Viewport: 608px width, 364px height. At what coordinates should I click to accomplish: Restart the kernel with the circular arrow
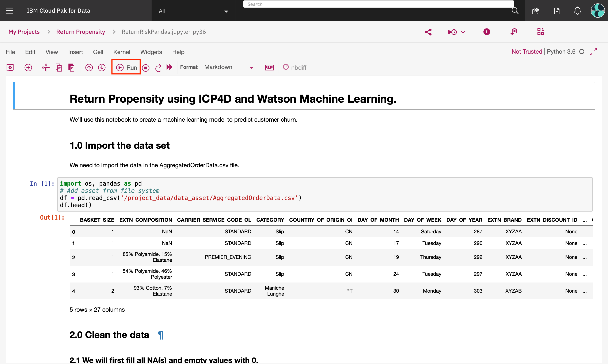(x=158, y=68)
